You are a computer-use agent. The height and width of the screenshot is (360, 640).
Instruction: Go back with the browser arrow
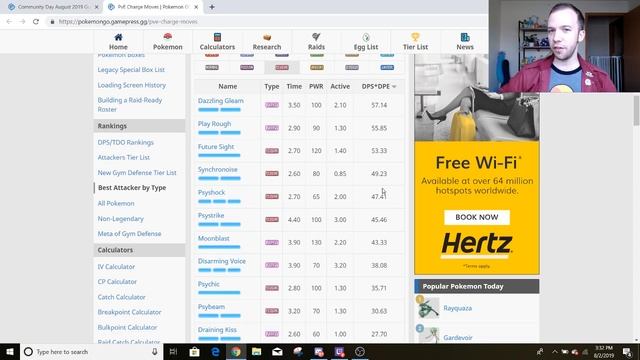coord(9,22)
